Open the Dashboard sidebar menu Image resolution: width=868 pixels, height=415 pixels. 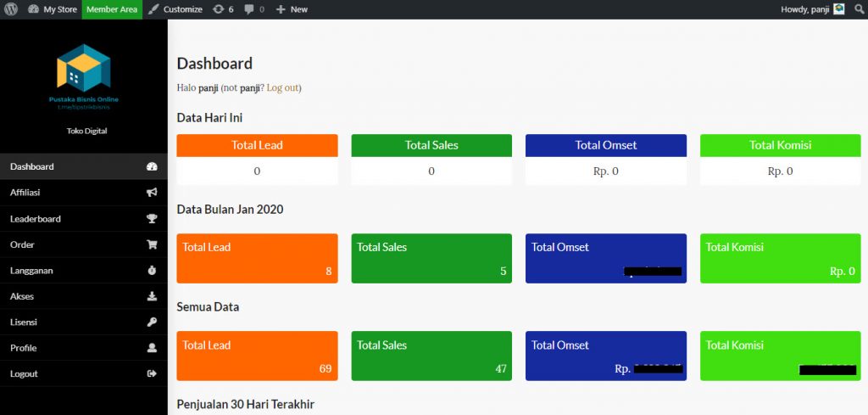click(x=84, y=166)
